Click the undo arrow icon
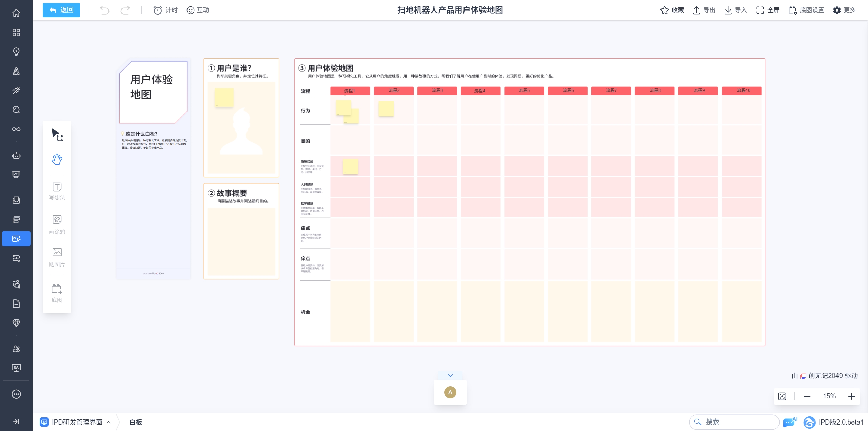The width and height of the screenshot is (868, 431). (104, 10)
